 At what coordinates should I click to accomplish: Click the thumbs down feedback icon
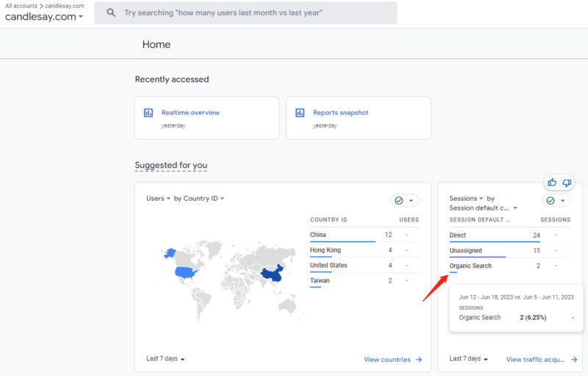click(x=567, y=182)
